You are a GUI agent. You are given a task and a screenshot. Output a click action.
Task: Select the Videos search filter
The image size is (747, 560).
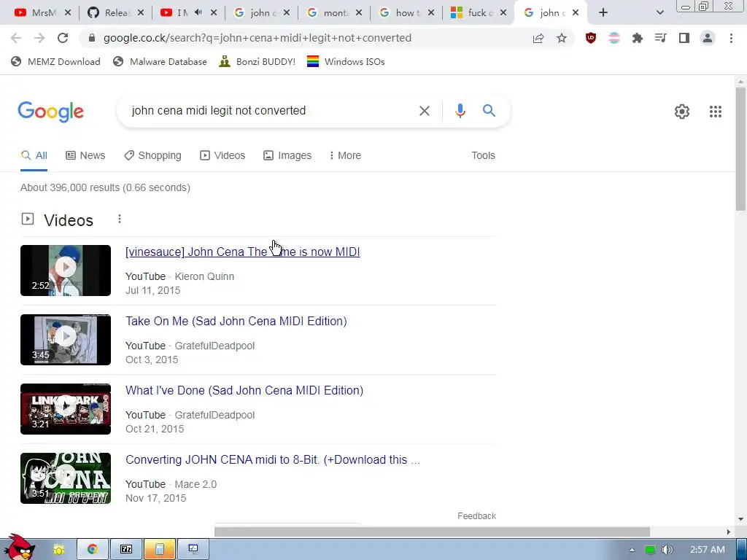point(222,155)
